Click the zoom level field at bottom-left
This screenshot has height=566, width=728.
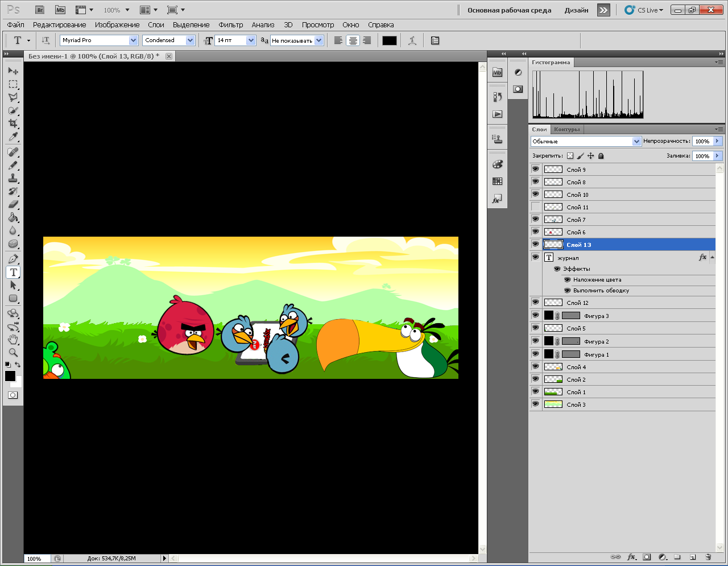[x=37, y=559]
